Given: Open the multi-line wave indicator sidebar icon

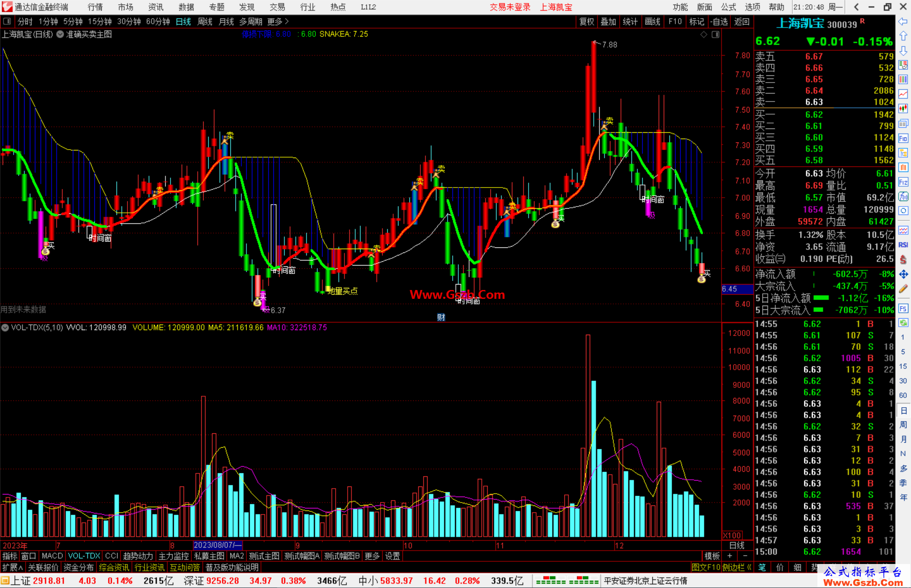Looking at the screenshot, I should 903,230.
